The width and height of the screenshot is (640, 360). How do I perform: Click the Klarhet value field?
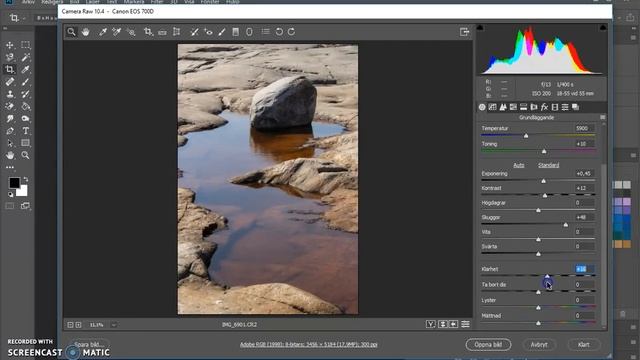pos(584,269)
